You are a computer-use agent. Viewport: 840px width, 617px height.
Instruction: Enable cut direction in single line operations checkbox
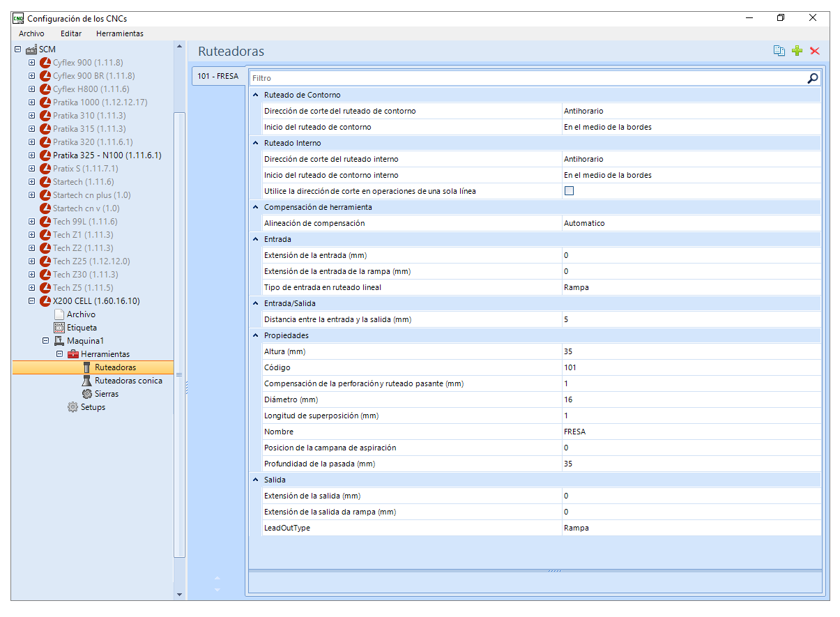coord(569,191)
